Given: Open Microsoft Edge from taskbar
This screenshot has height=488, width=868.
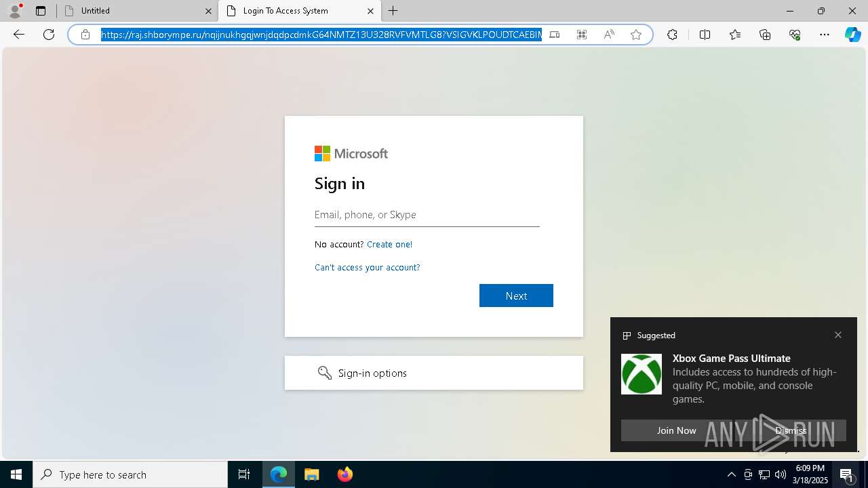Looking at the screenshot, I should 279,474.
